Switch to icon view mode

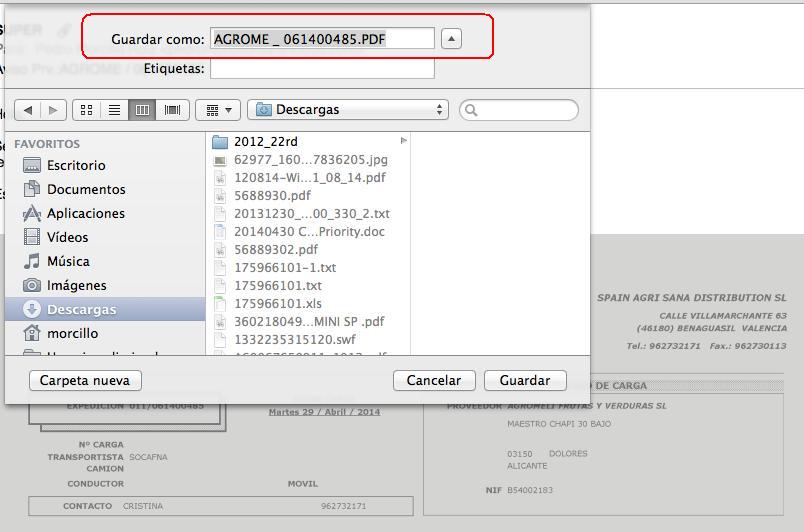click(x=87, y=110)
